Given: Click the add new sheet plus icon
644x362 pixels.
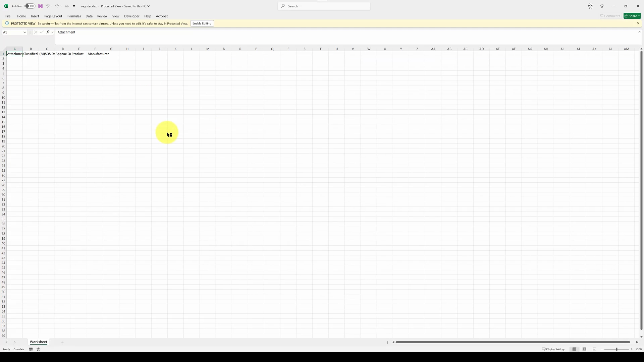Looking at the screenshot, I should pyautogui.click(x=62, y=342).
